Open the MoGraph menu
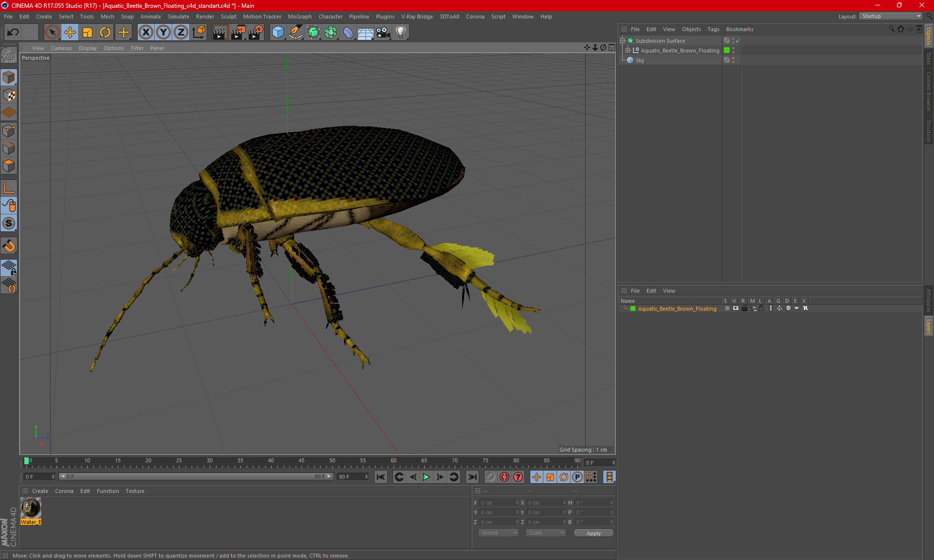 pos(300,17)
